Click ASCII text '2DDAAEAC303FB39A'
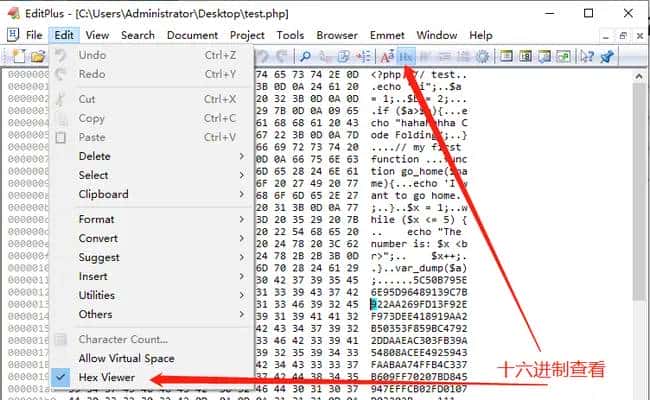Image resolution: width=650 pixels, height=400 pixels. (419, 341)
